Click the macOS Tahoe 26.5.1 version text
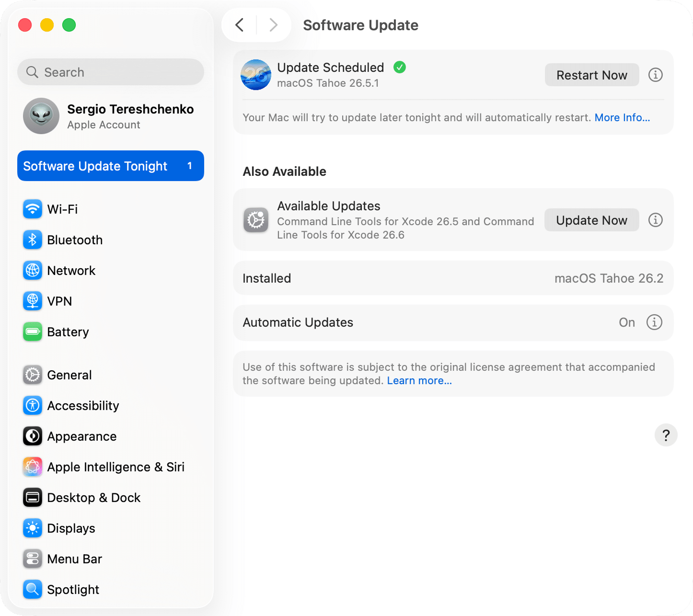693x616 pixels. 328,83
